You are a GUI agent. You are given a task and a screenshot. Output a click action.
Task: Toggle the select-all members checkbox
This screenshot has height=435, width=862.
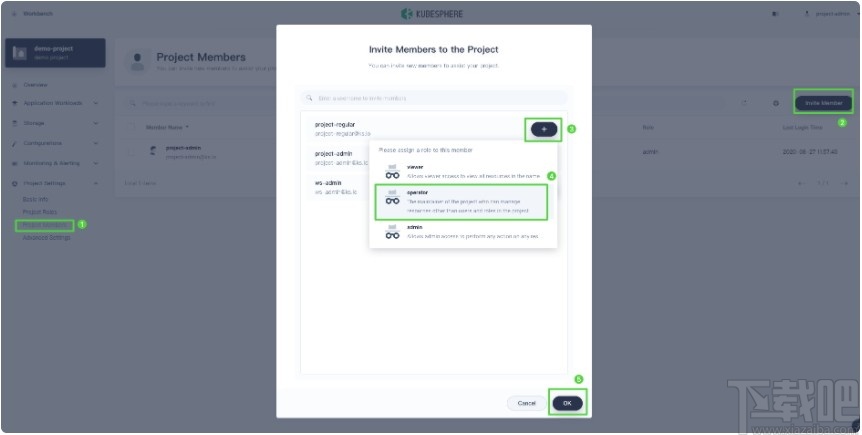pyautogui.click(x=133, y=127)
